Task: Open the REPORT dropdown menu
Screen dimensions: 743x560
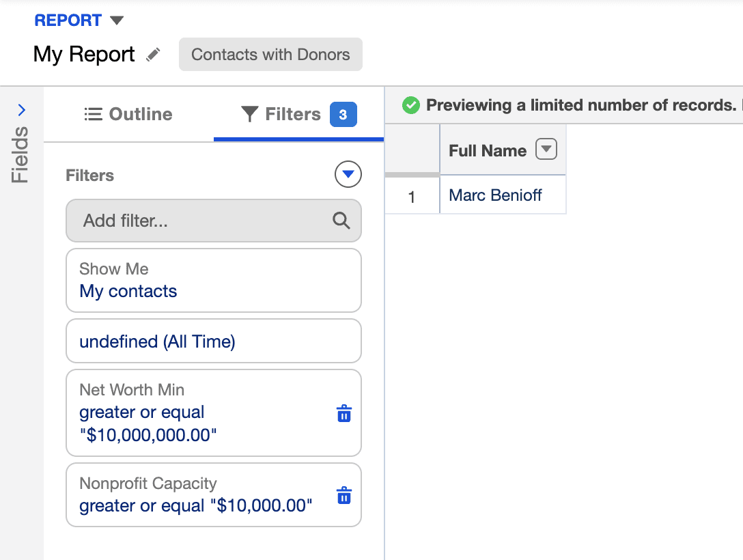Action: 80,20
